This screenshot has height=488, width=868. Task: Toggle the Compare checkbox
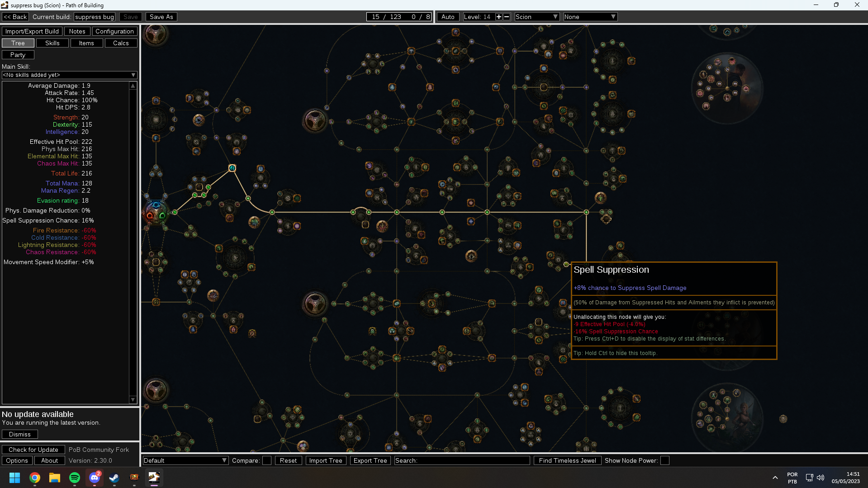[x=267, y=460]
